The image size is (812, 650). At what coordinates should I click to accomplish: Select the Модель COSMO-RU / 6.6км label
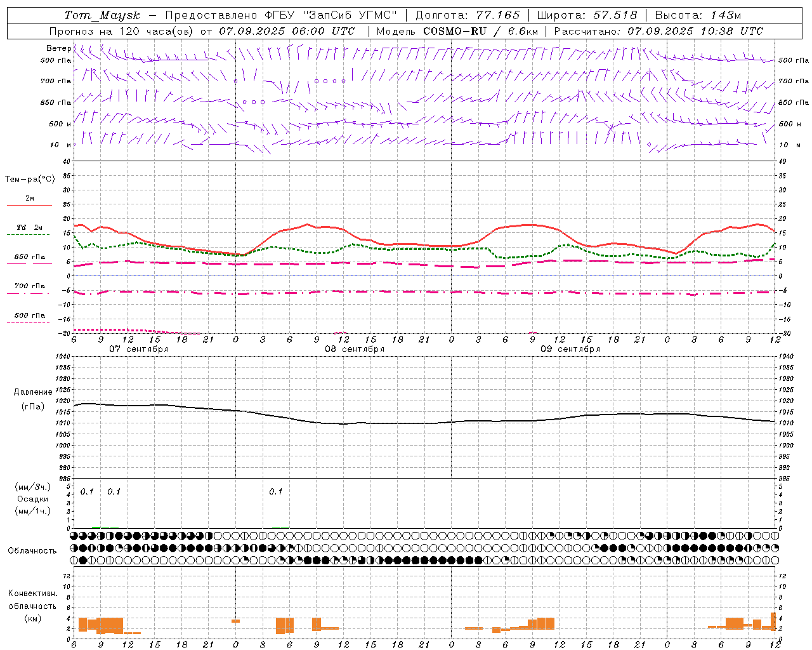point(457,31)
